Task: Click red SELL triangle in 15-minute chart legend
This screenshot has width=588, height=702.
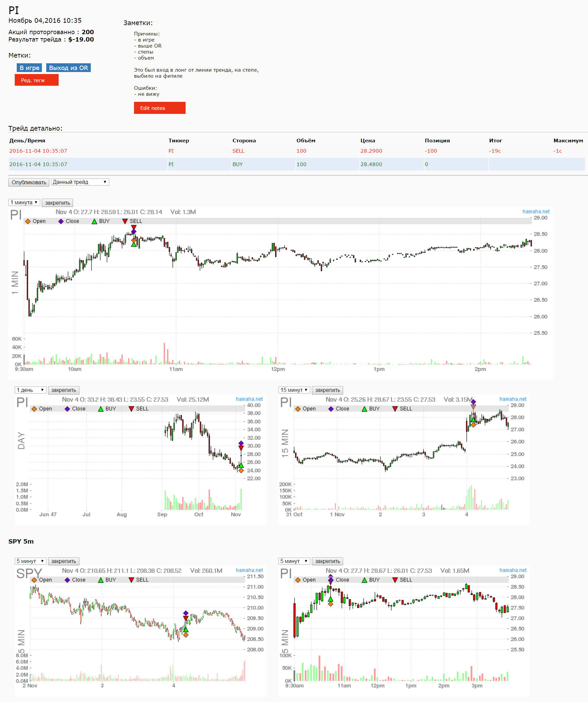Action: [395, 409]
